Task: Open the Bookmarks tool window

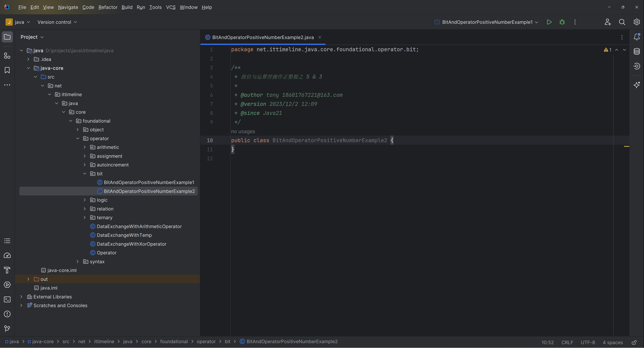Action: point(7,70)
